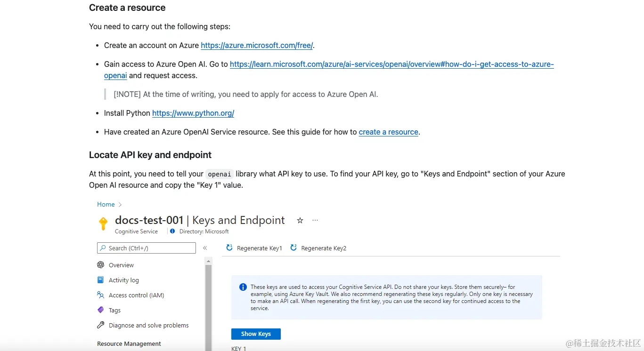Viewport: 644px width, 351px height.
Task: Click the 'Cognitive Service' subtitle
Action: pyautogui.click(x=137, y=231)
